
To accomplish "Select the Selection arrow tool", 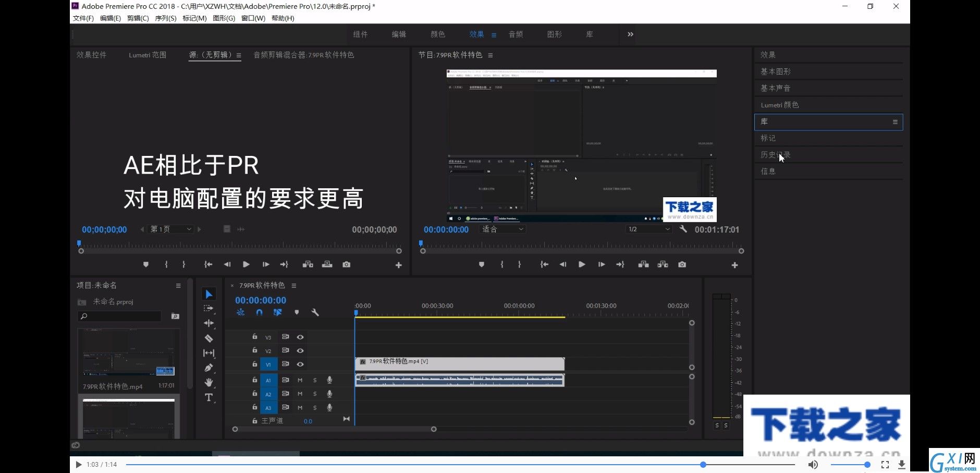I will pos(209,294).
